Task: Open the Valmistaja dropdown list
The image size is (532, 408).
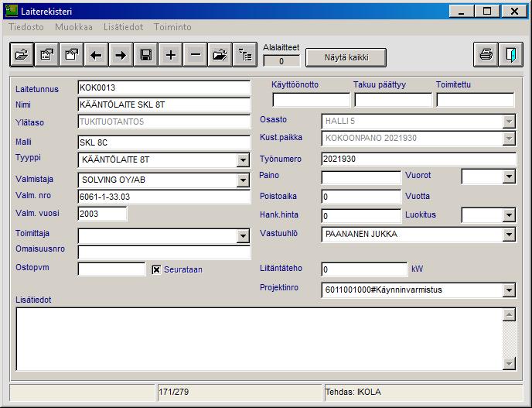Action: point(243,180)
